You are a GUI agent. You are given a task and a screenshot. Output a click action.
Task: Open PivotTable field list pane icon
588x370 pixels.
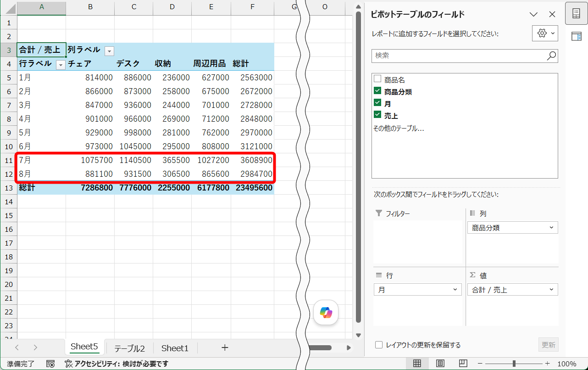pyautogui.click(x=576, y=14)
